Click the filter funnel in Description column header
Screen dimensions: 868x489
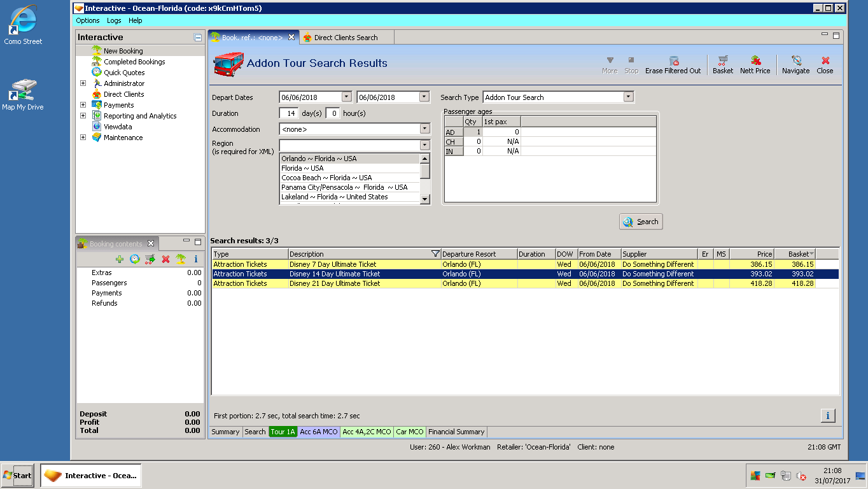click(x=435, y=254)
